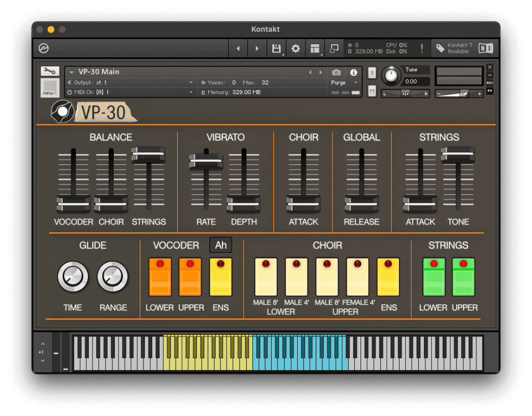The height and width of the screenshot is (416, 532).
Task: Show instrument info icon
Action: pyautogui.click(x=354, y=72)
